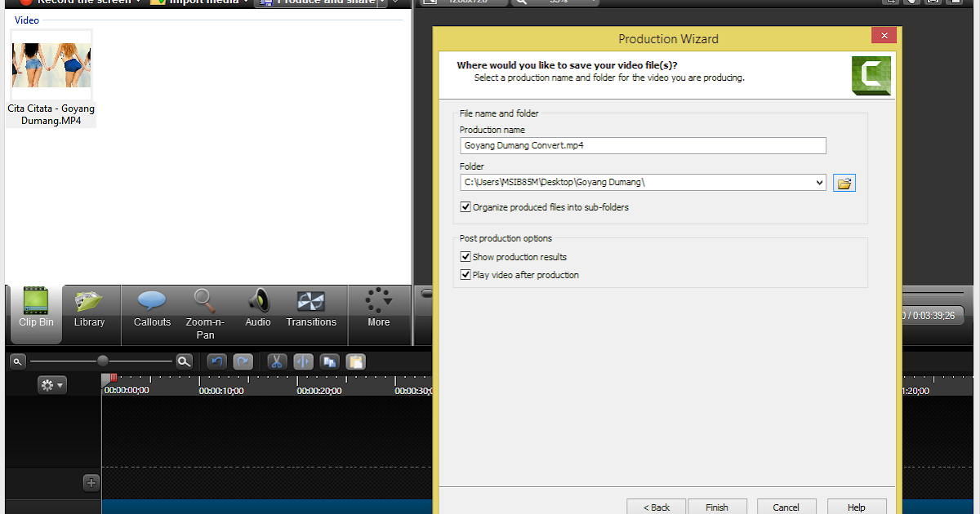
Task: Click the 'Post production options' group label
Action: (x=506, y=238)
